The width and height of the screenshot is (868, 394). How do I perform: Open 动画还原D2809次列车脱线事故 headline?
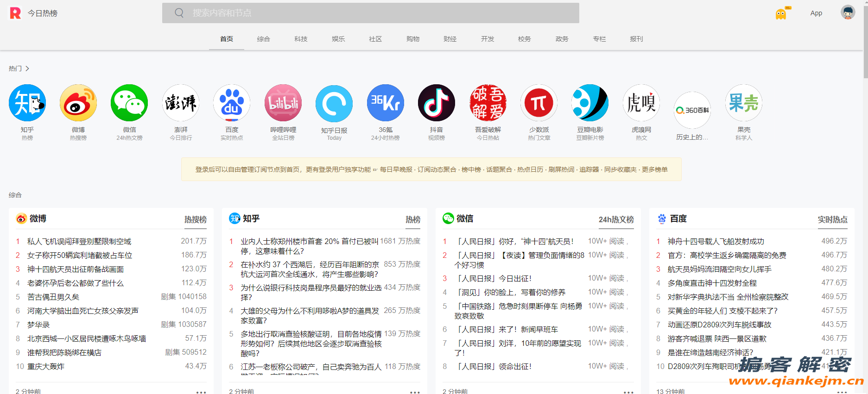click(x=720, y=325)
